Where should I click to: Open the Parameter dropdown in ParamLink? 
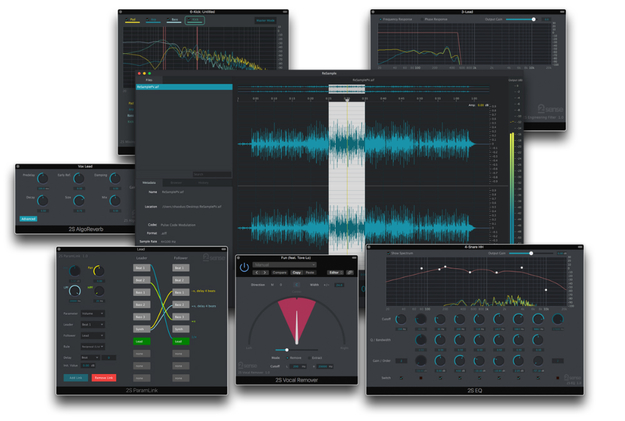pos(93,314)
